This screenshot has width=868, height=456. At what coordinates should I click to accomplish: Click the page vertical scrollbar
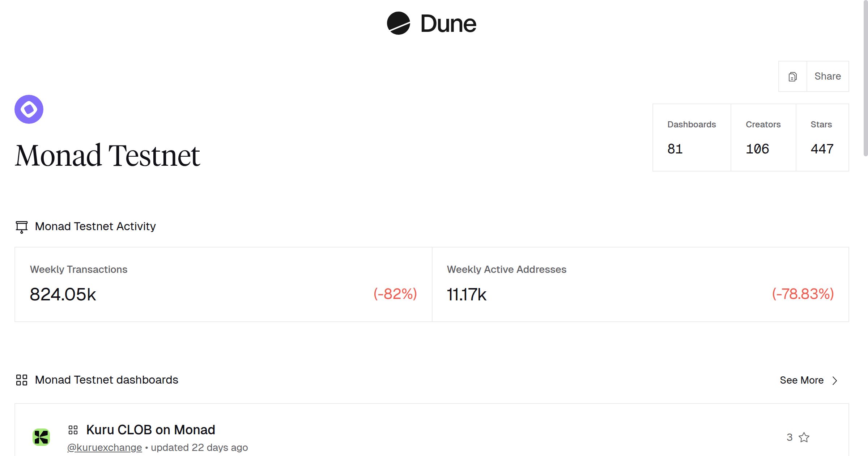point(865,80)
